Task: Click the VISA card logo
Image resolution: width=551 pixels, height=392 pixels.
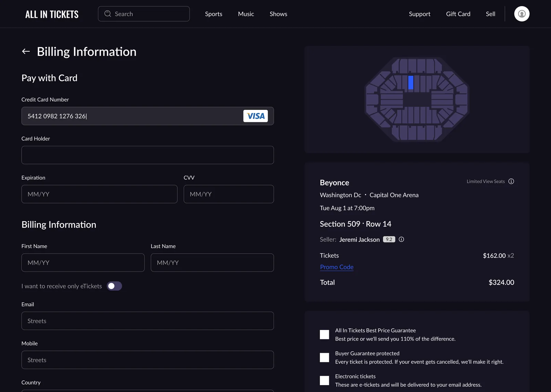Action: pos(256,116)
